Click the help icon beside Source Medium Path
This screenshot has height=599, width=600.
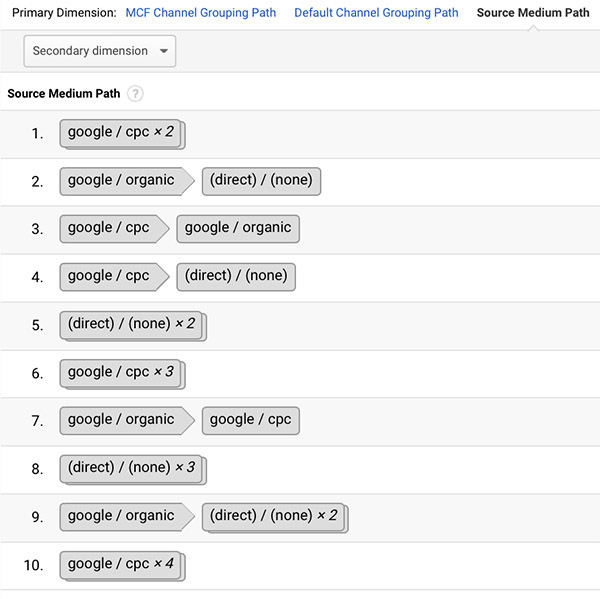tap(135, 94)
